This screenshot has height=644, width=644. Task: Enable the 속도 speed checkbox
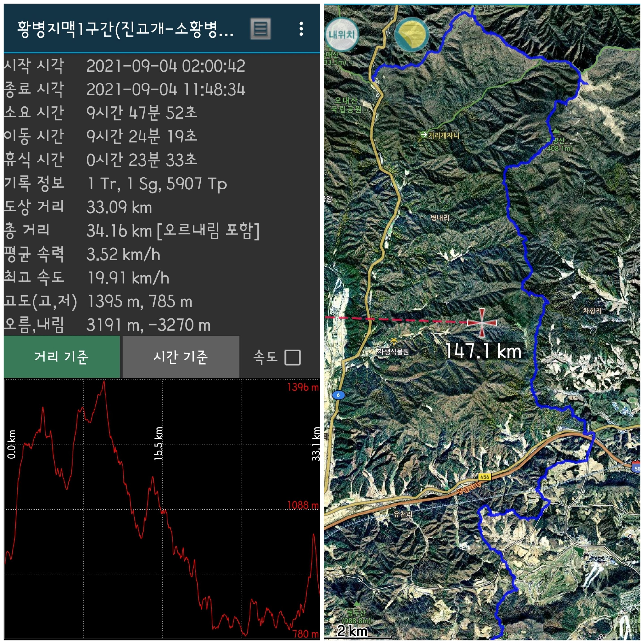click(292, 357)
